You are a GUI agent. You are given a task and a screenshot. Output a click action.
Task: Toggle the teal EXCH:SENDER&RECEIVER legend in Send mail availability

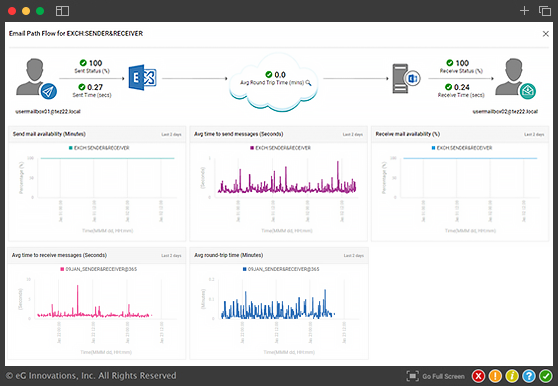pyautogui.click(x=99, y=148)
